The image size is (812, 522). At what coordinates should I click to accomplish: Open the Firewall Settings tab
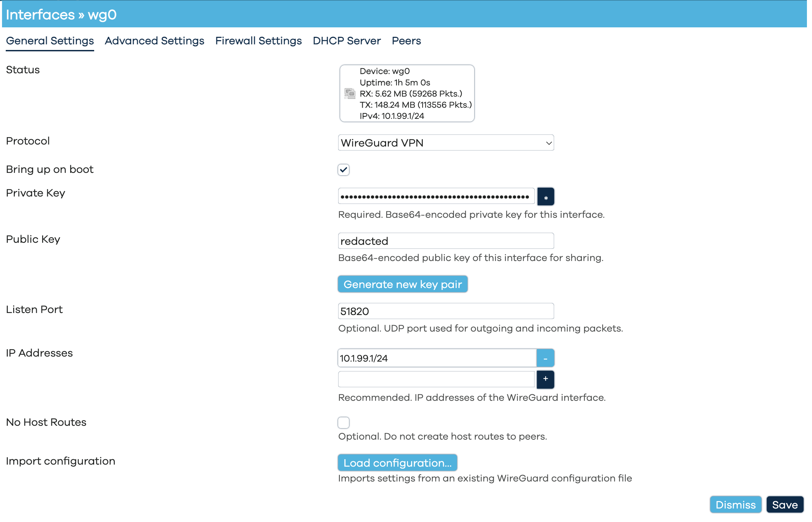[x=258, y=41]
